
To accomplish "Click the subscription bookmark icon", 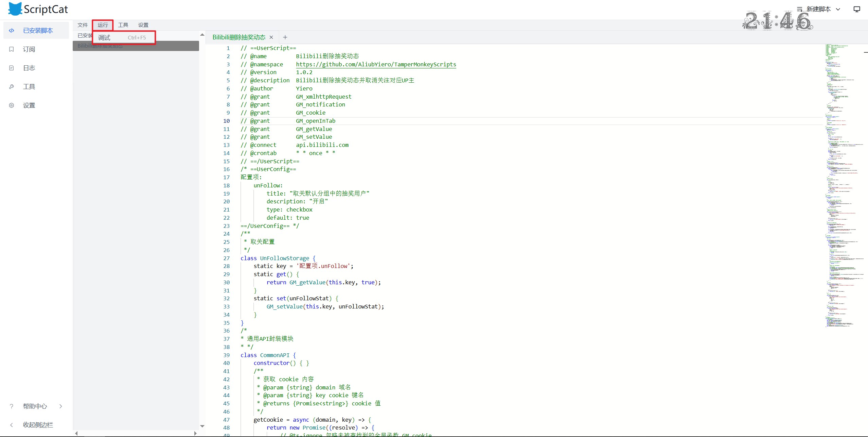I will click(12, 49).
